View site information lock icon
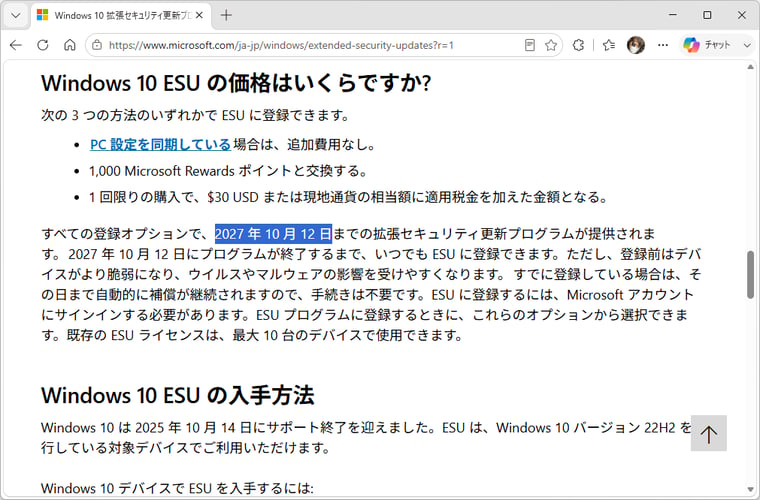The width and height of the screenshot is (760, 500). pos(97,45)
